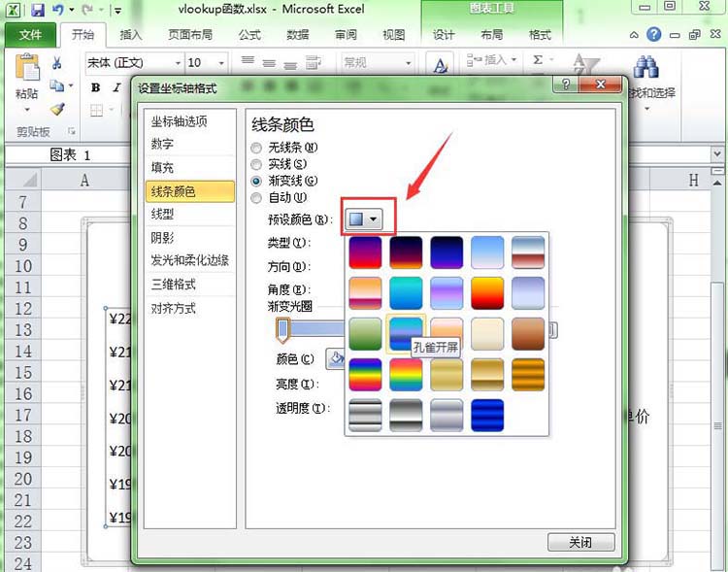Viewport: 728px width, 572px height.
Task: Select Axis Options in dialog sidebar
Action: pyautogui.click(x=190, y=121)
